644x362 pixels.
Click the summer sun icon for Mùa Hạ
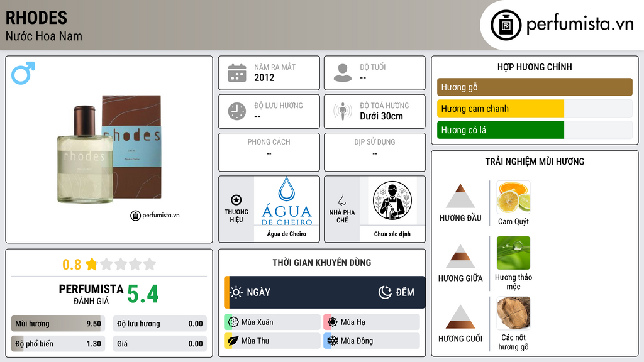pos(333,322)
